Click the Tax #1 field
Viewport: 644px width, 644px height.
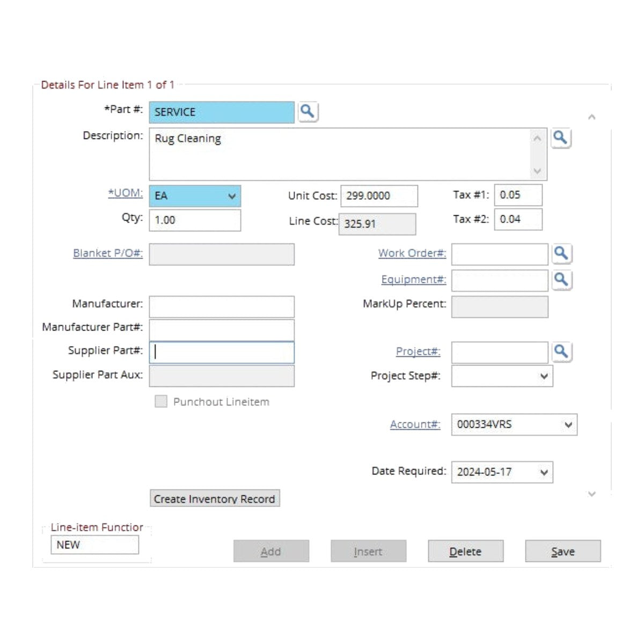(x=518, y=195)
